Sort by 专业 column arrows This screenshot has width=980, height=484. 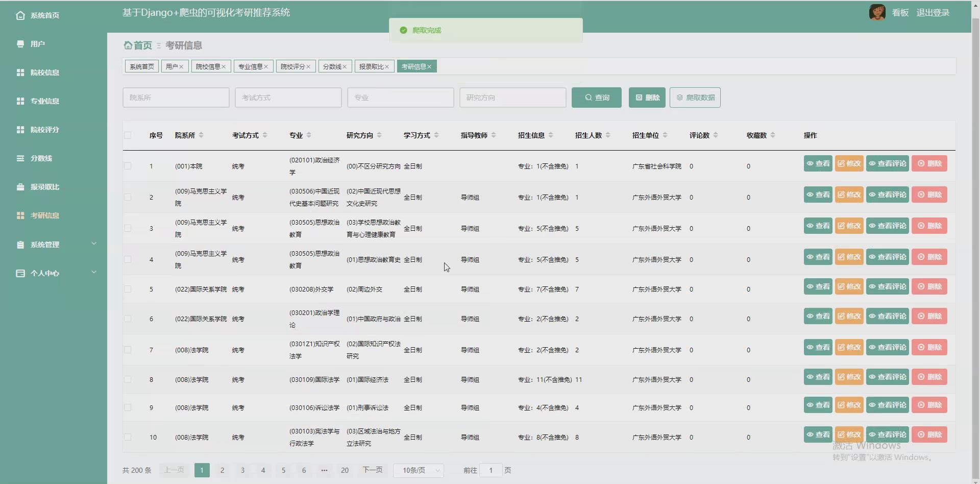[x=309, y=135]
